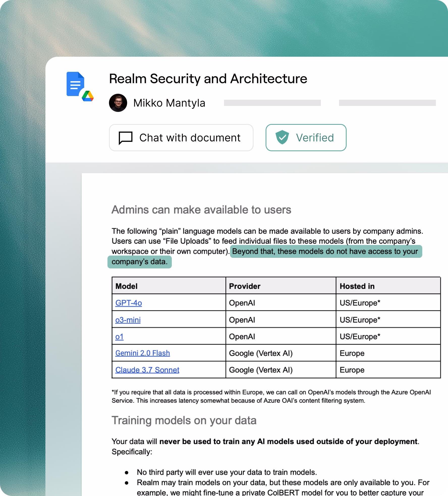Click the Google Docs file icon
The height and width of the screenshot is (496, 448).
75,84
